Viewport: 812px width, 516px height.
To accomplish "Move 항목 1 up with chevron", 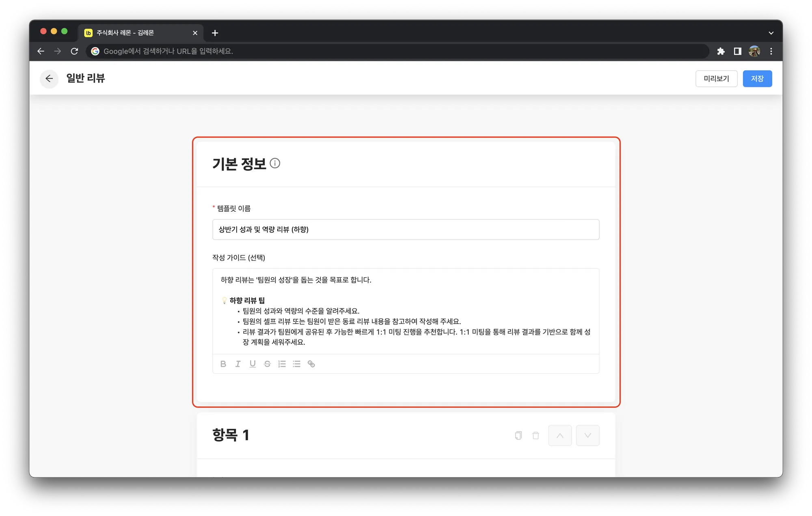I will pos(560,435).
